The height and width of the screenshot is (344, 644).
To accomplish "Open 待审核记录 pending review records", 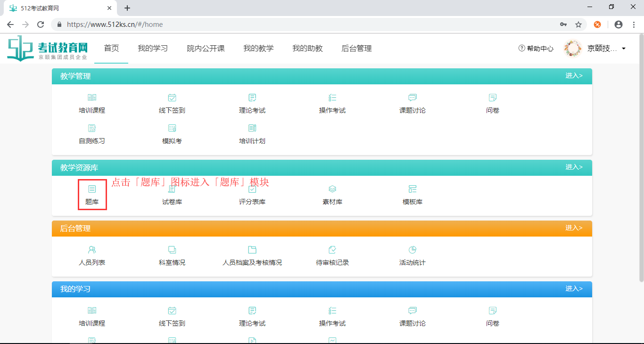I will click(x=332, y=255).
